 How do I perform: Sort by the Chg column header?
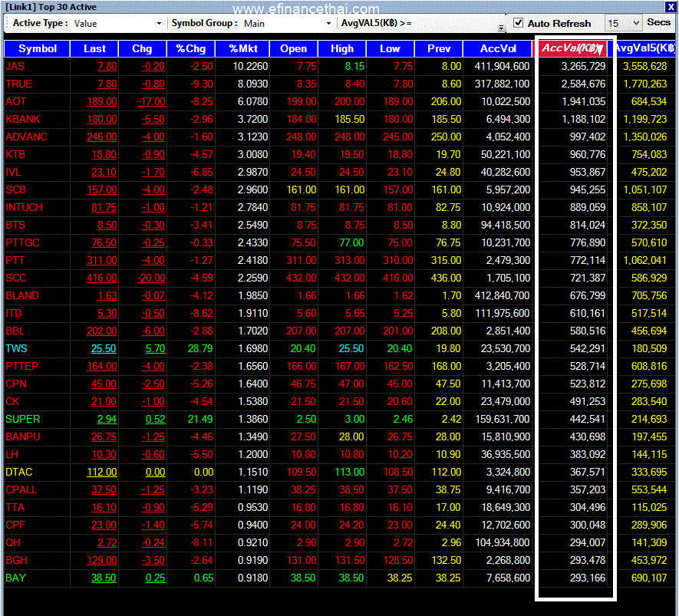point(142,48)
